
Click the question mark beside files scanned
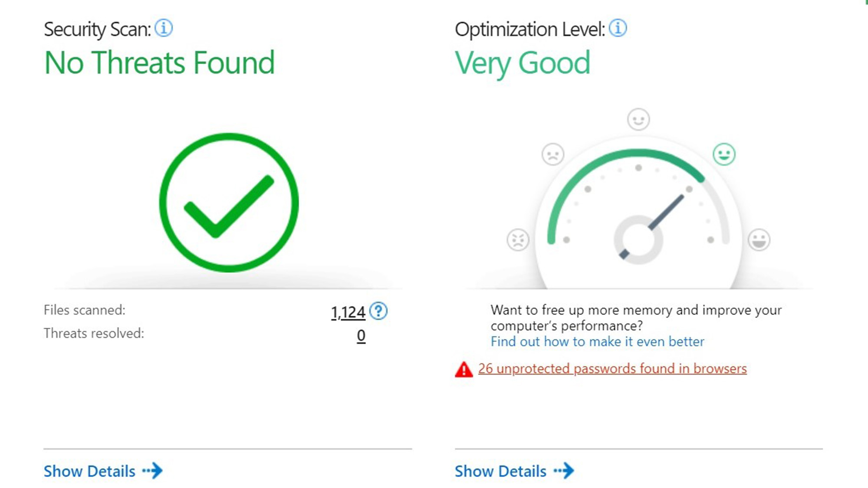[378, 311]
